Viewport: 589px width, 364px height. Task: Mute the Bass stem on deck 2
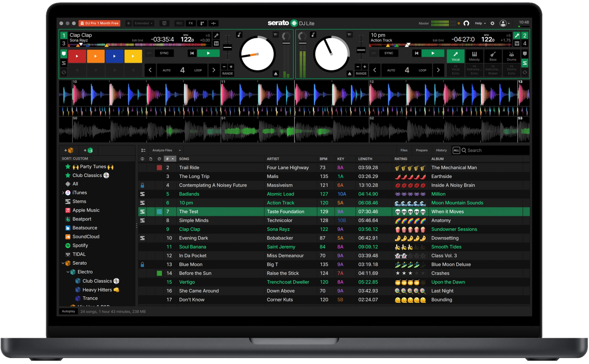[x=493, y=56]
